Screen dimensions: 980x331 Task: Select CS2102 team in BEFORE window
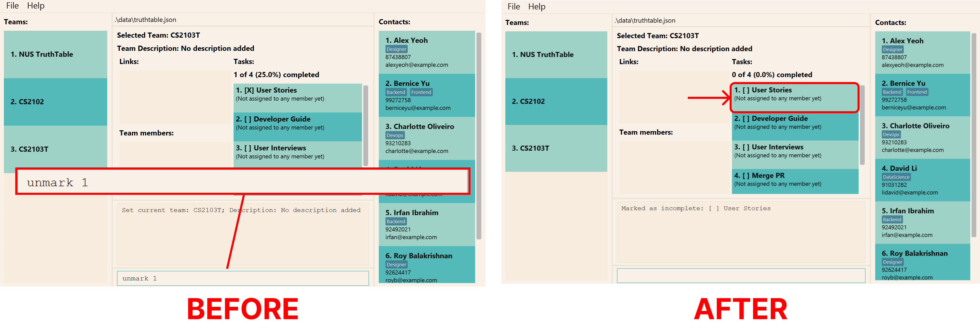tap(56, 102)
